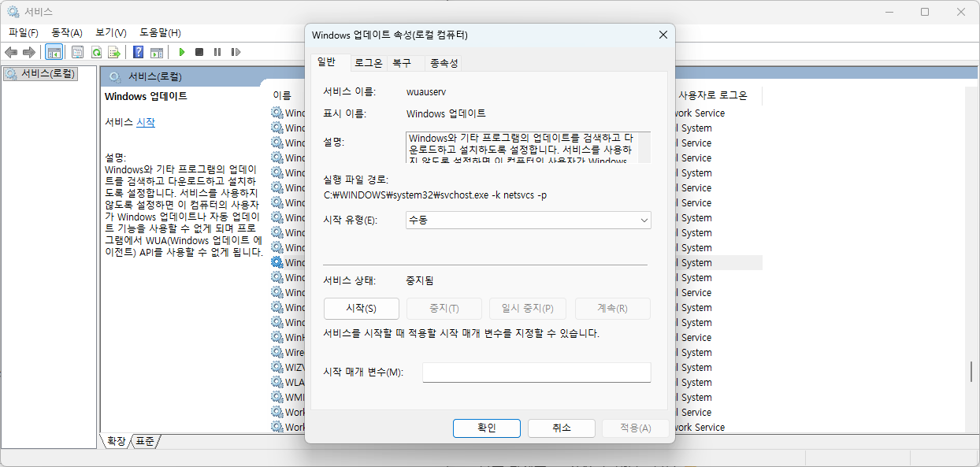Click the gear icon of the WLA service row
Image resolution: width=980 pixels, height=467 pixels.
pos(277,382)
